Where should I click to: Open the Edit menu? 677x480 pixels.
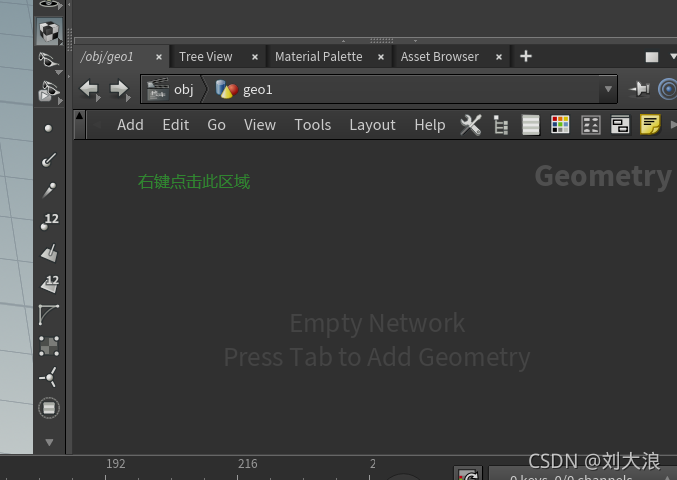click(176, 125)
